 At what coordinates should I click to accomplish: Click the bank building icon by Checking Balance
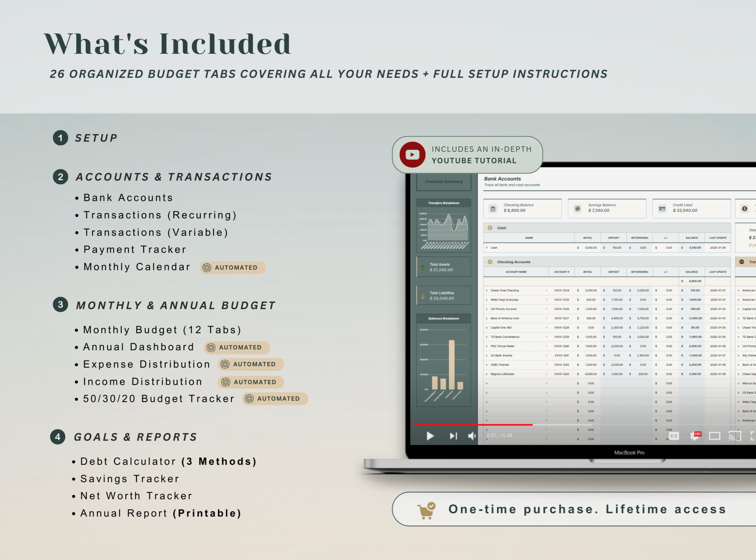pyautogui.click(x=493, y=208)
